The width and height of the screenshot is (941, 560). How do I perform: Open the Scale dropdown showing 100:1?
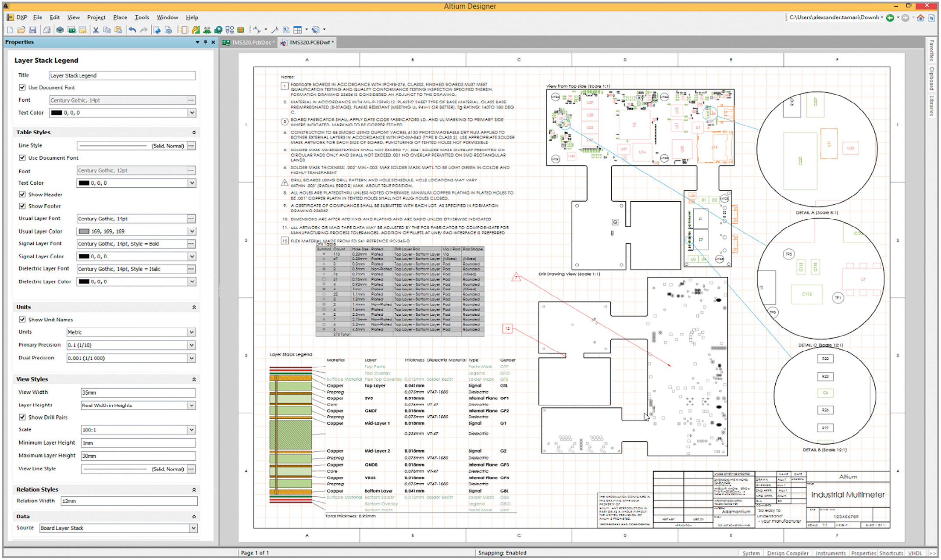192,430
